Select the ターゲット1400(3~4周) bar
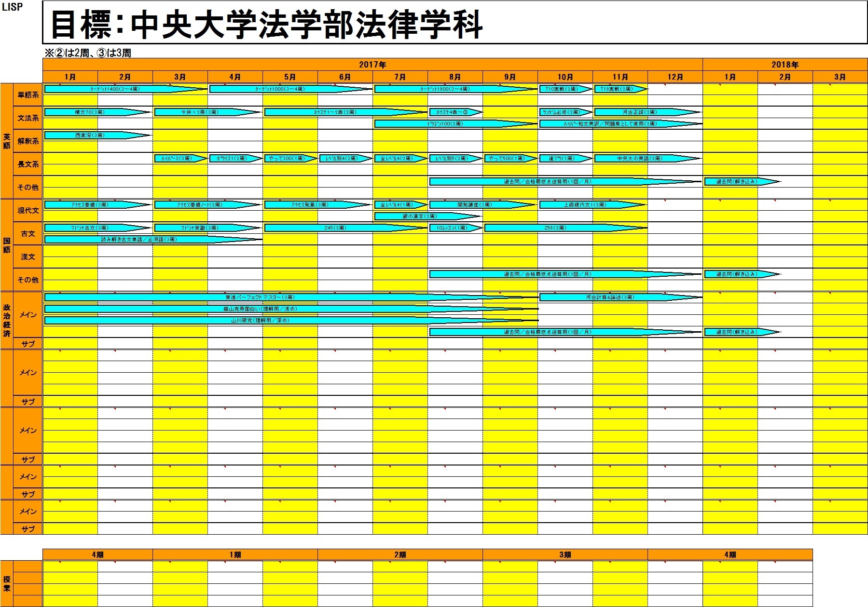The width and height of the screenshot is (868, 607). click(x=125, y=89)
